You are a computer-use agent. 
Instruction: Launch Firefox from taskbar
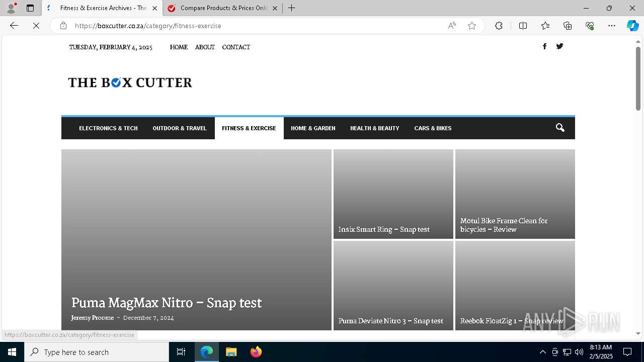coord(256,352)
